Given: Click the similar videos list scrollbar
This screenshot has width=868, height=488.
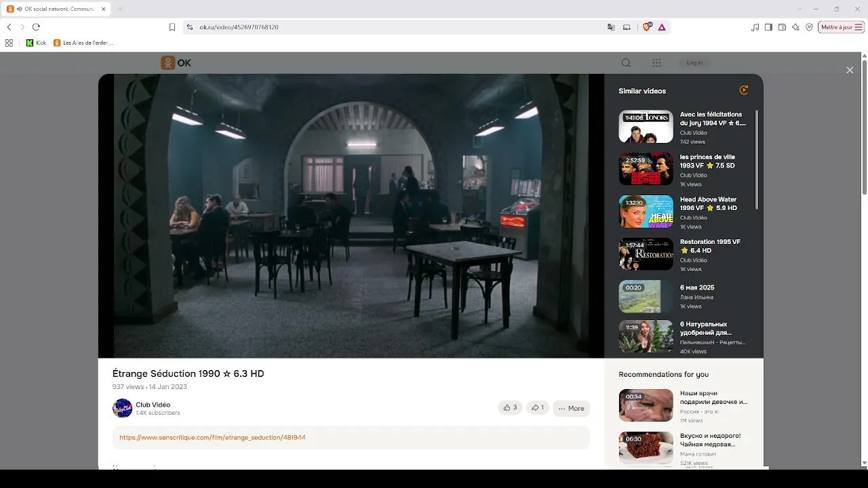Looking at the screenshot, I should point(757,159).
